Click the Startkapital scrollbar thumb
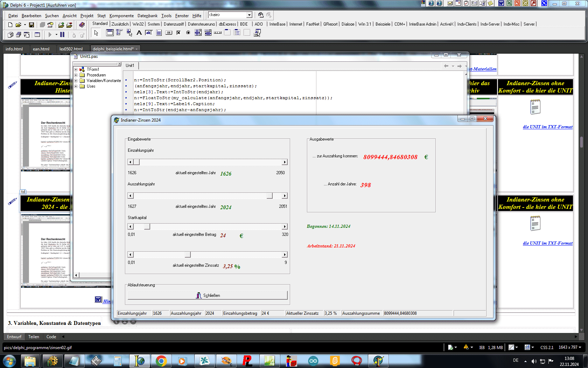The height and width of the screenshot is (368, 588). [x=147, y=226]
